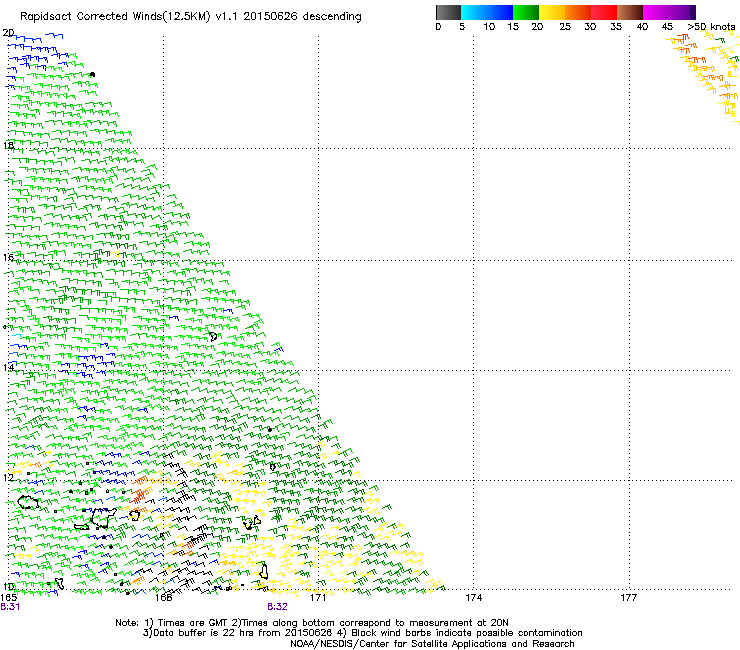Image resolution: width=740 pixels, height=650 pixels.
Task: Click the longitude label '174'
Action: (x=473, y=598)
